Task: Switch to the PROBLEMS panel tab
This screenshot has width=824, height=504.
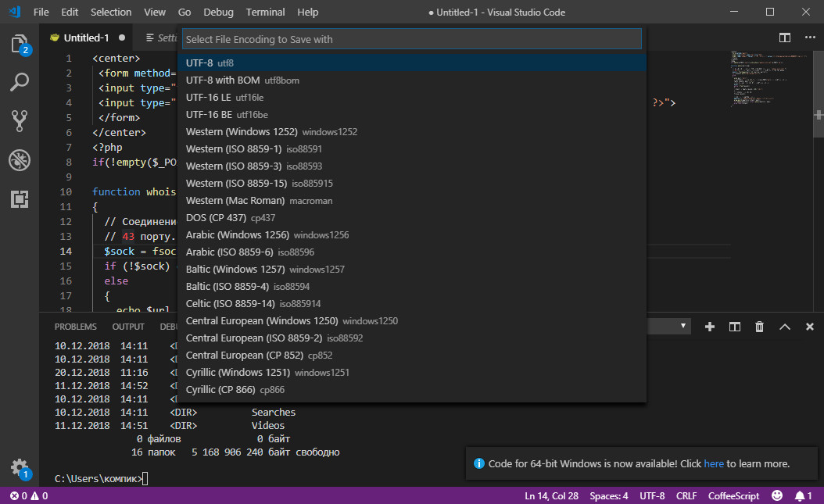Action: tap(76, 327)
